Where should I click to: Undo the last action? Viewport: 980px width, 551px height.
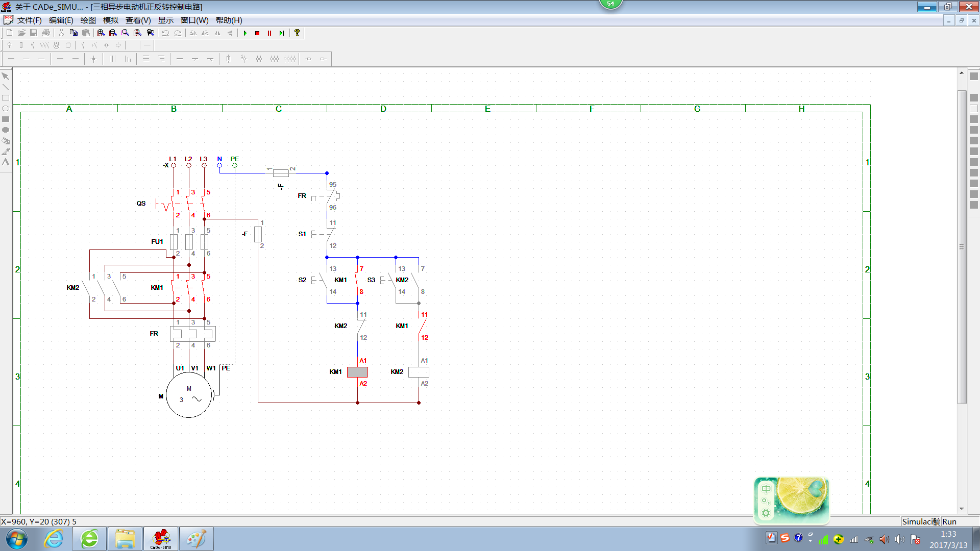tap(165, 33)
